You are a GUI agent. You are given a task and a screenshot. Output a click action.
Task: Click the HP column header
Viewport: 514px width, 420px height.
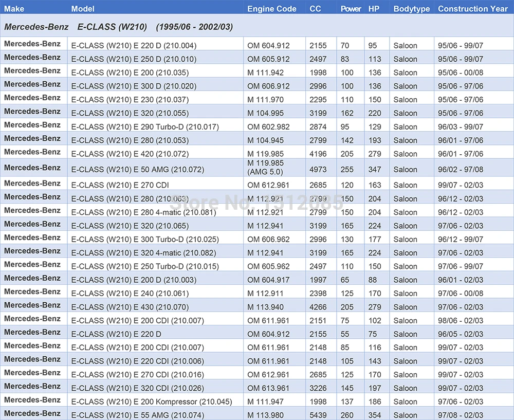(374, 9)
